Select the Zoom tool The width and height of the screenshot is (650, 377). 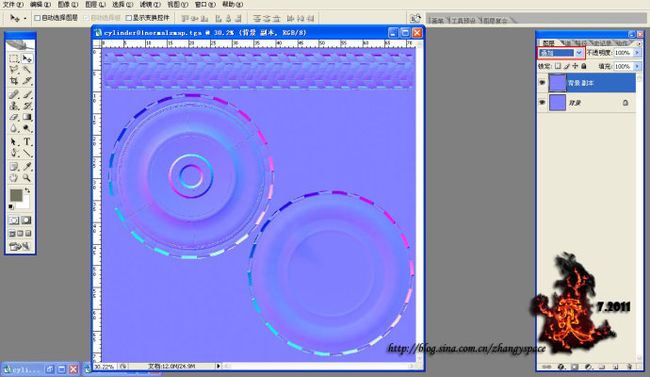click(x=27, y=178)
